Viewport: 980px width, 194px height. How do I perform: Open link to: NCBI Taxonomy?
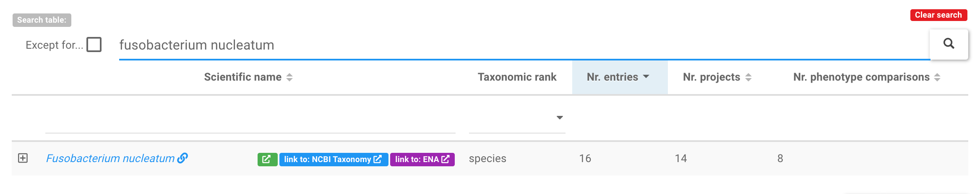[x=334, y=160]
